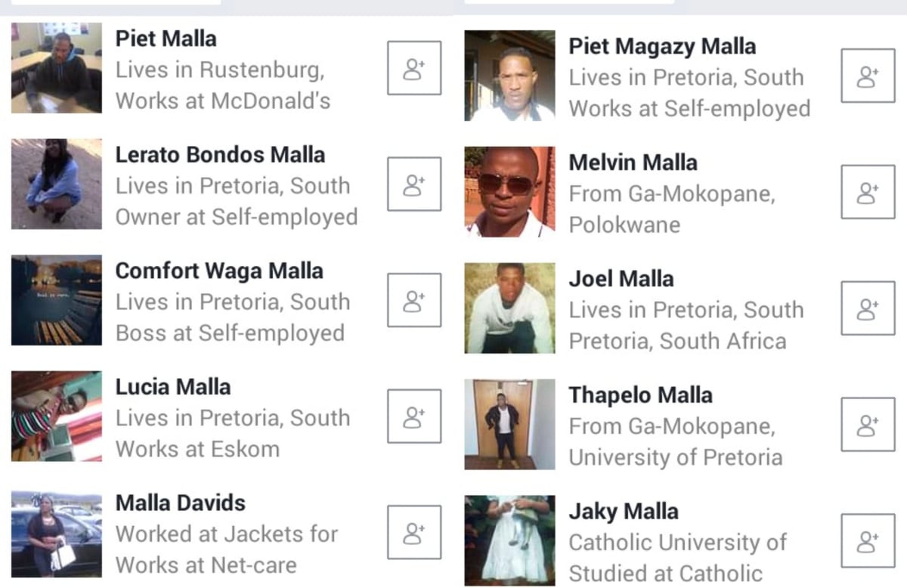
Task: Open Comfort Waga Malla's profile name
Action: pos(219,271)
